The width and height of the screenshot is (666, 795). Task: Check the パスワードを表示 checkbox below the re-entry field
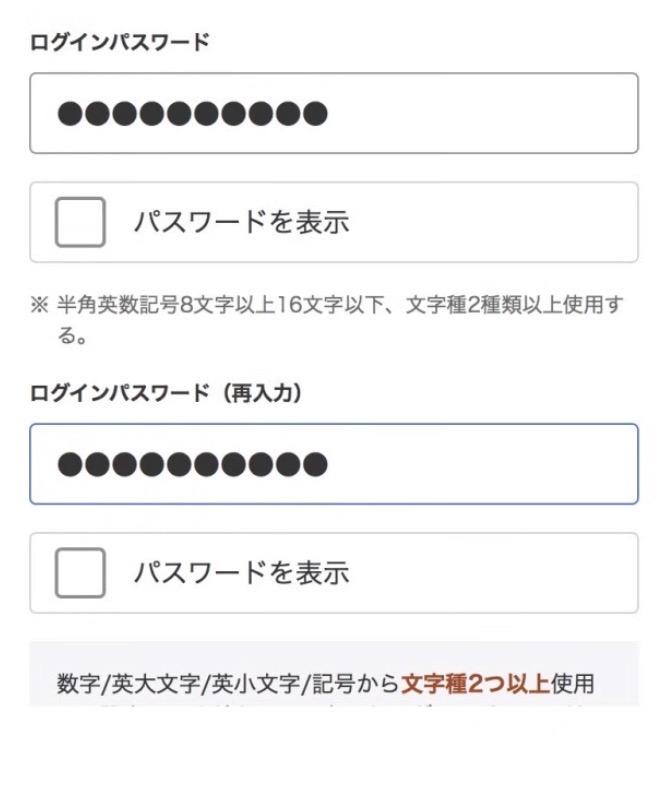tap(80, 573)
